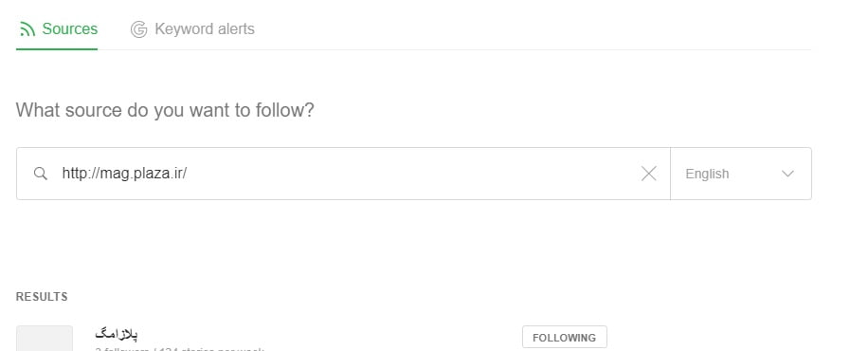Click the RESULTS section label
This screenshot has height=351, width=868.
click(x=42, y=297)
